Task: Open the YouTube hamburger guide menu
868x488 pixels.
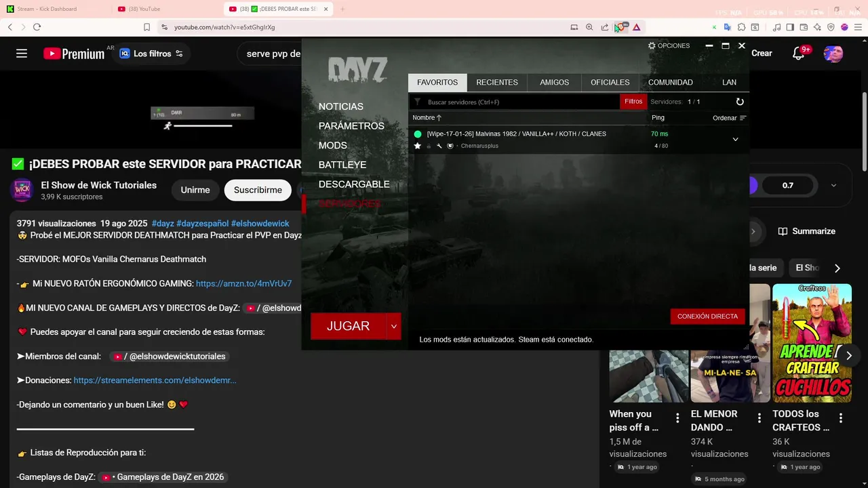Action: click(x=22, y=54)
